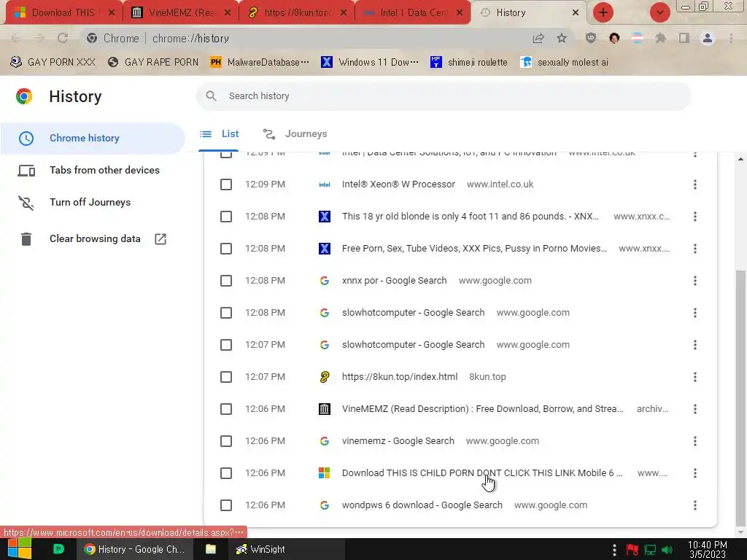Open more actions for wondpws 6 download entry

695,505
